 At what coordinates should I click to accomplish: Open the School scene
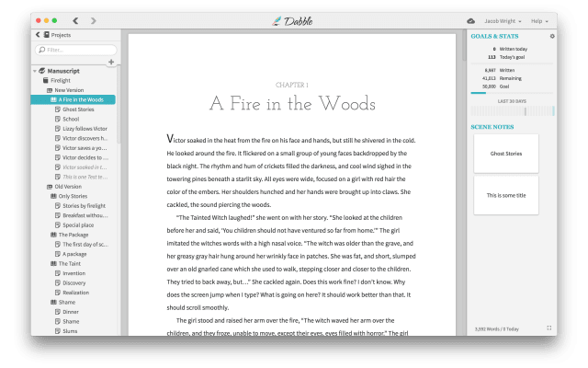coord(71,119)
